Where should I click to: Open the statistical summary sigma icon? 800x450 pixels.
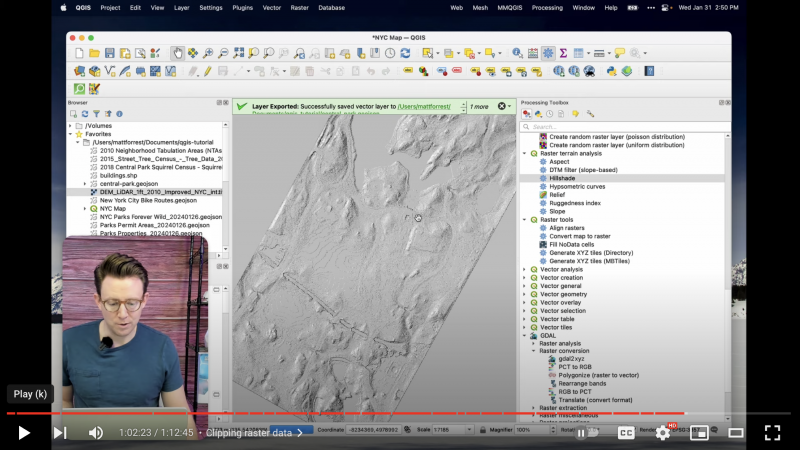[563, 53]
